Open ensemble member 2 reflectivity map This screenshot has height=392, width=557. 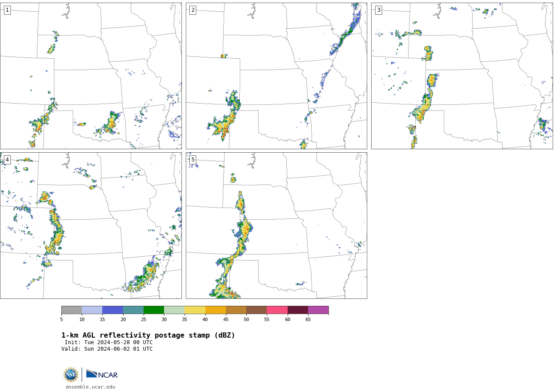click(276, 76)
